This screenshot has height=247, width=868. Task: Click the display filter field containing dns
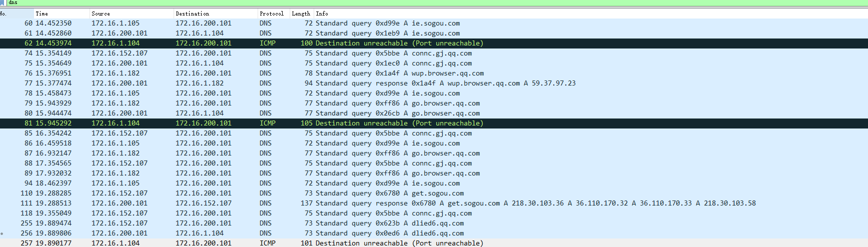click(437, 2)
